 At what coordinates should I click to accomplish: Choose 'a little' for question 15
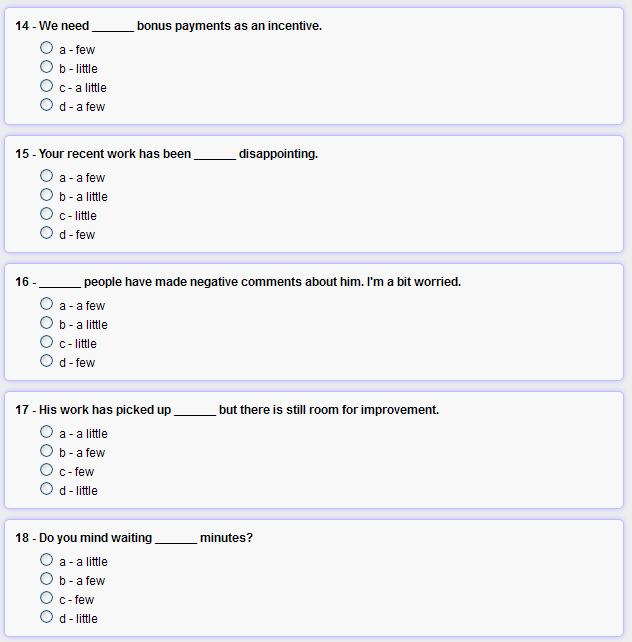pos(47,195)
